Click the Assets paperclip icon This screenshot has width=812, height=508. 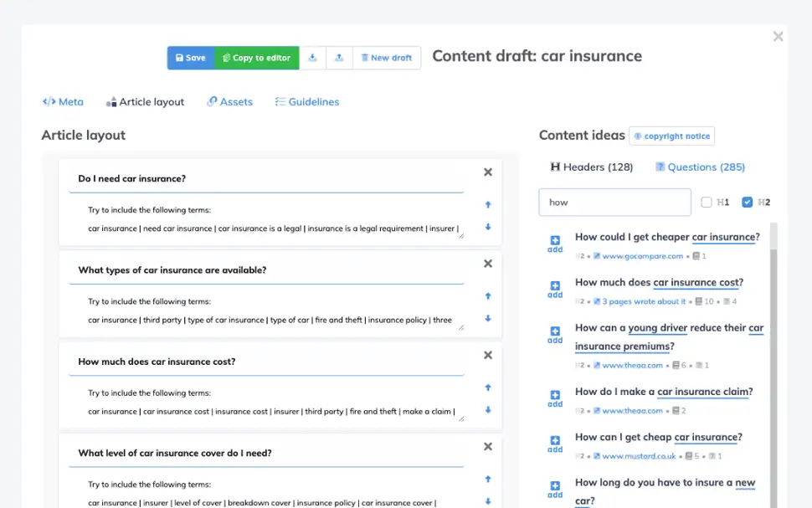212,101
